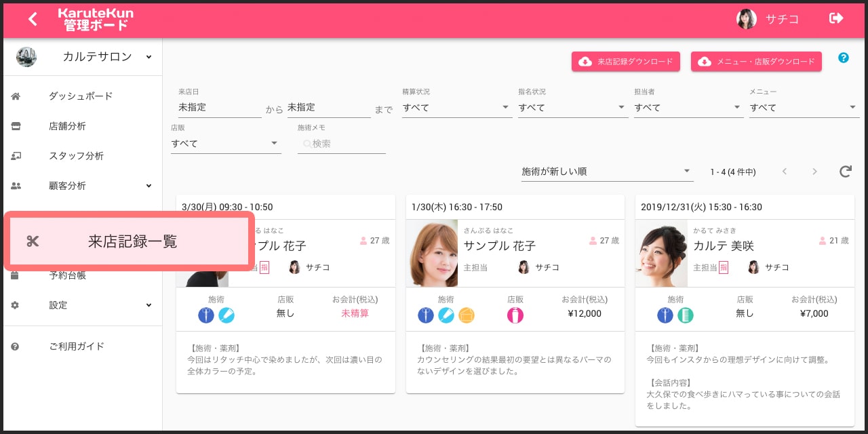Screen dimensions: 868x434
Task: Click the green comb icon in third card
Action: pyautogui.click(x=686, y=315)
